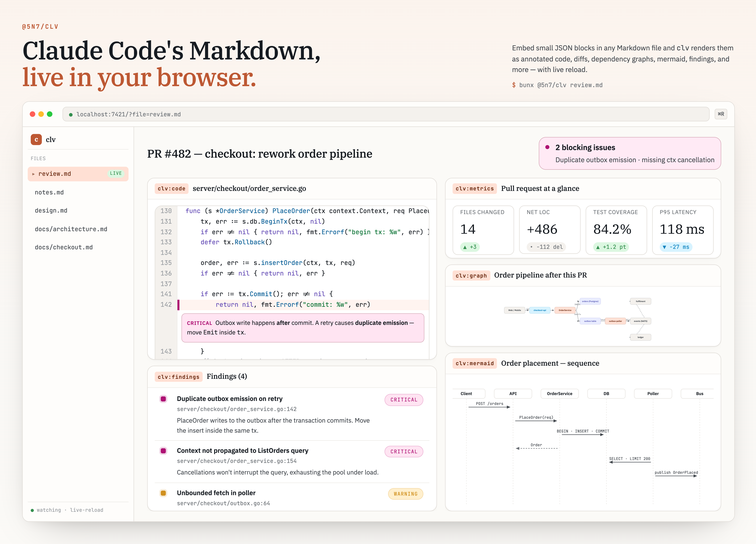Click the clv:mermaid tag
756x544 pixels.
[x=475, y=364]
